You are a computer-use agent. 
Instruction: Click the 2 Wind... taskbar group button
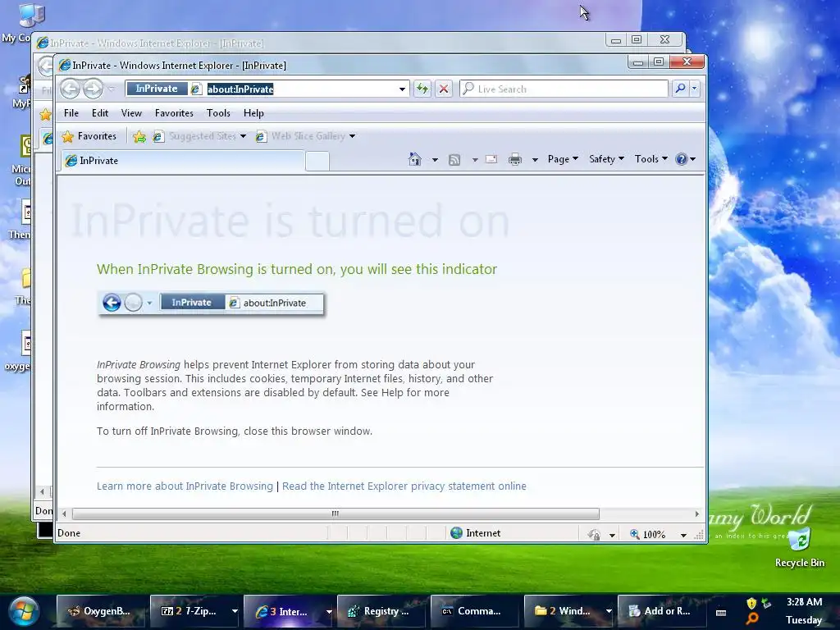click(x=564, y=611)
